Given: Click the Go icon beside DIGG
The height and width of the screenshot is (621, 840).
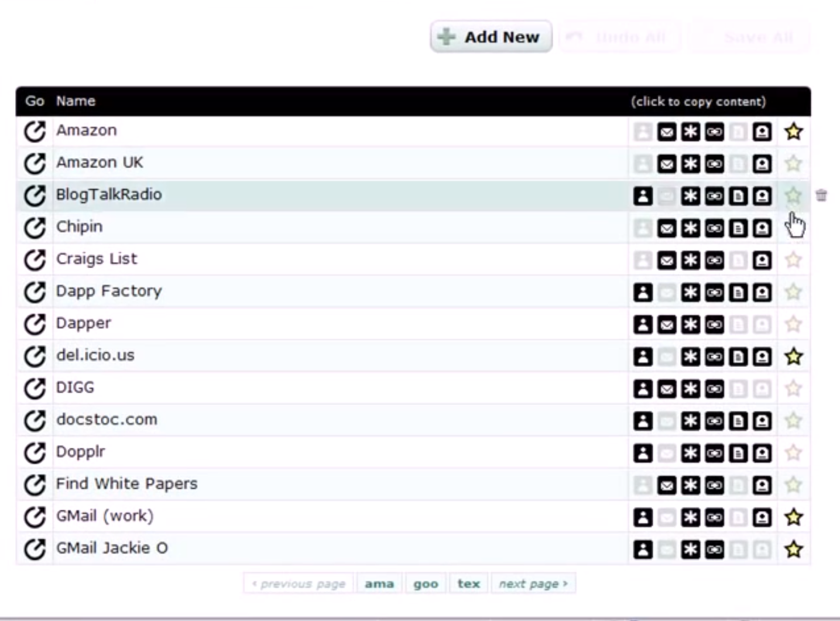Looking at the screenshot, I should 35,389.
